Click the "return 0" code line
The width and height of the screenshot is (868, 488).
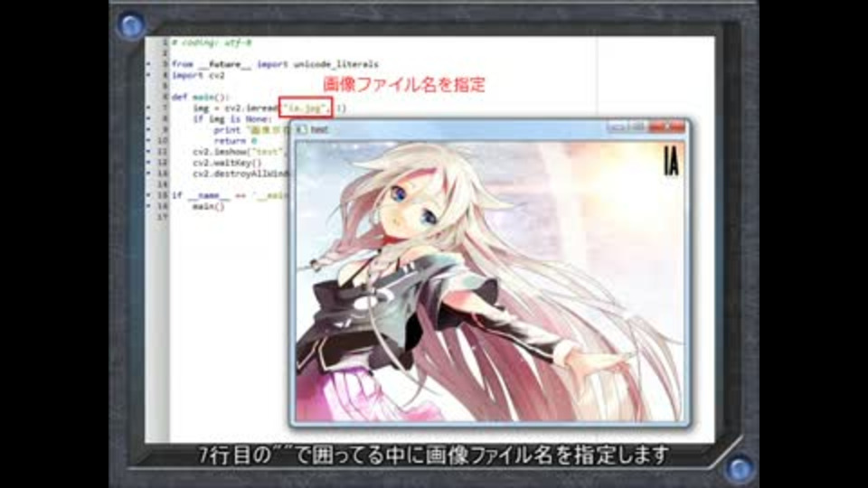pos(235,141)
